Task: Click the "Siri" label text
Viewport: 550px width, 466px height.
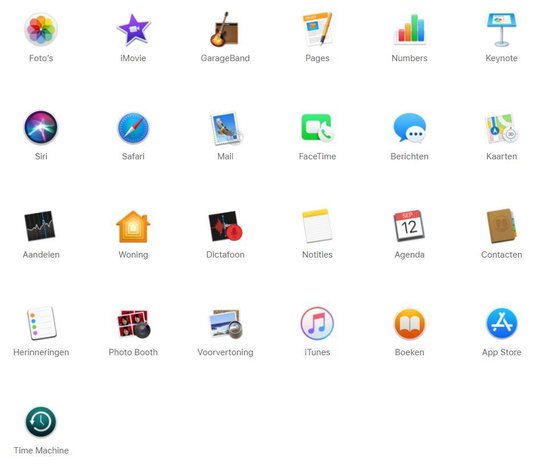Action: (41, 156)
